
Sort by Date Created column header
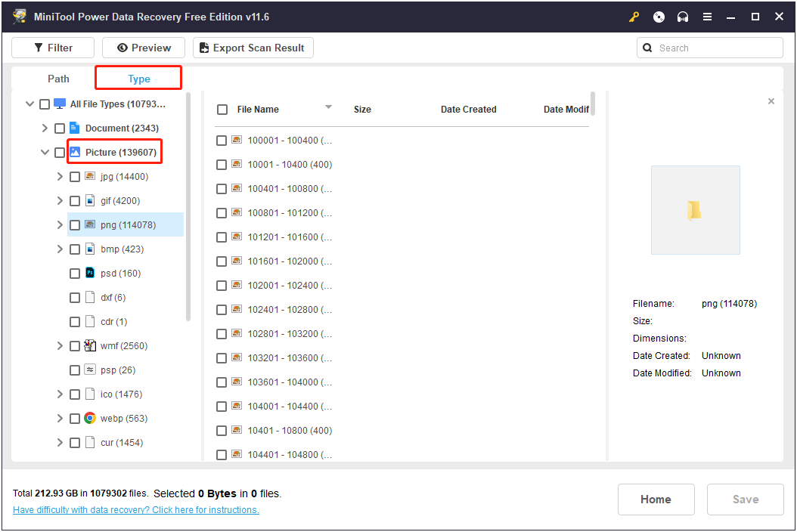[x=469, y=110]
